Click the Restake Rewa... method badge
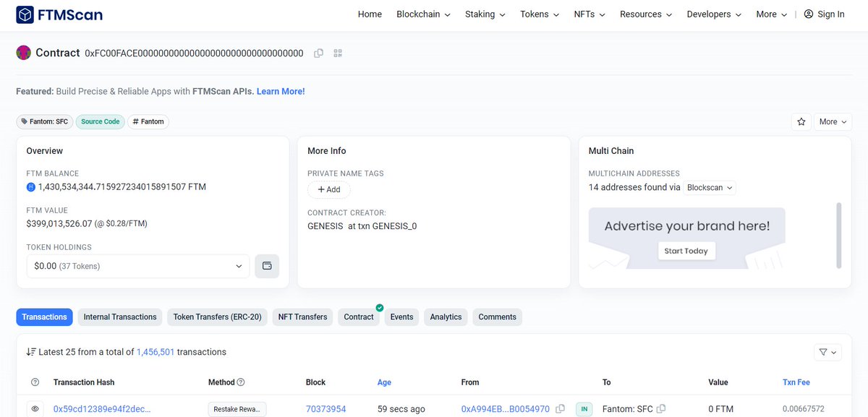 [x=237, y=409]
